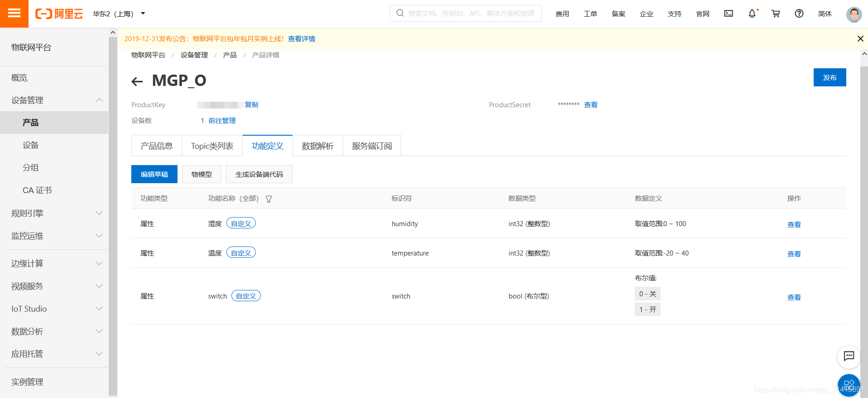Screen dimensions: 868x398
Task: Filter function names with the funnel icon
Action: click(269, 199)
